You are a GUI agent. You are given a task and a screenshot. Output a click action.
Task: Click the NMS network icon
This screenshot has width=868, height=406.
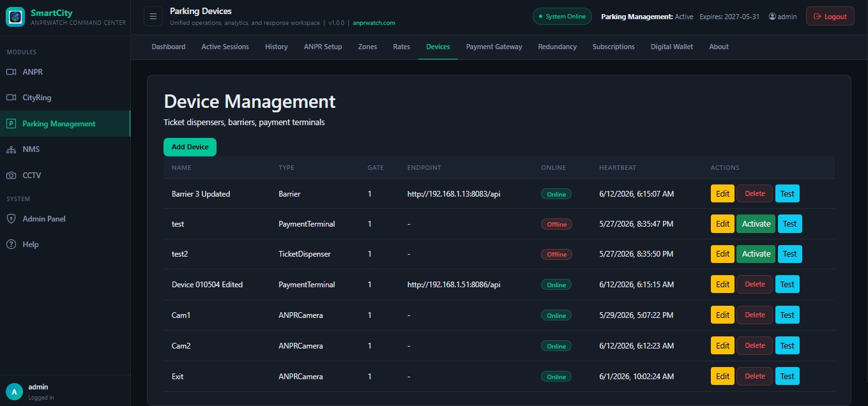(x=11, y=149)
